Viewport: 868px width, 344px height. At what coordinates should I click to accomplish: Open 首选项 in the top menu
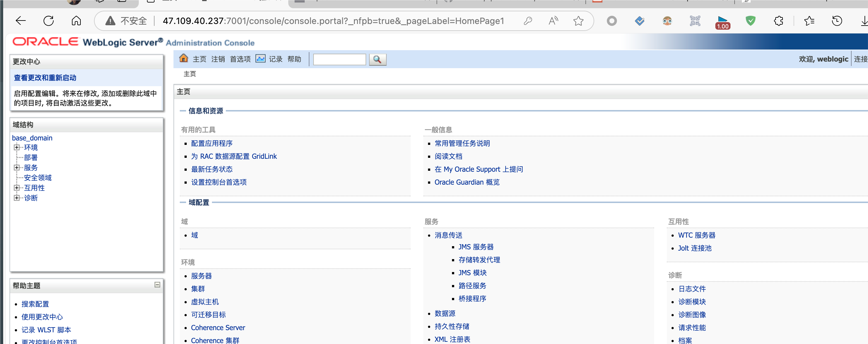[240, 59]
